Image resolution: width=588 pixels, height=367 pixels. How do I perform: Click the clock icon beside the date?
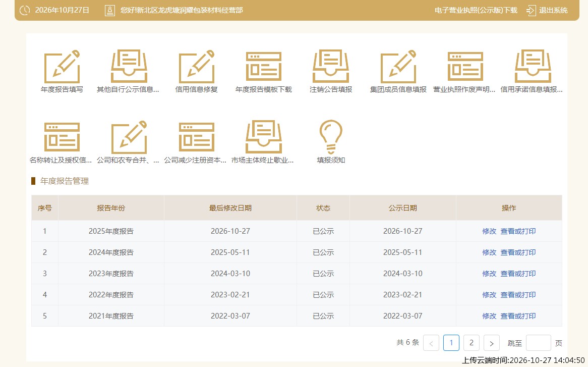25,10
